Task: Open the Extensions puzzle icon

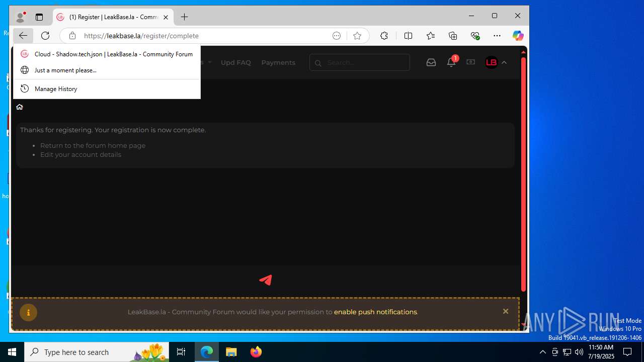Action: click(384, 36)
